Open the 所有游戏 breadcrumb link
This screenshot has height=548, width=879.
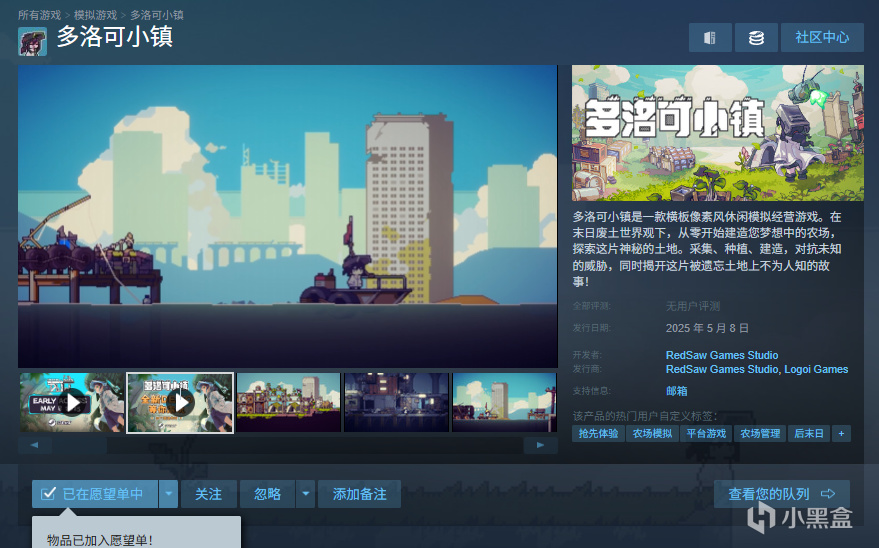point(39,15)
